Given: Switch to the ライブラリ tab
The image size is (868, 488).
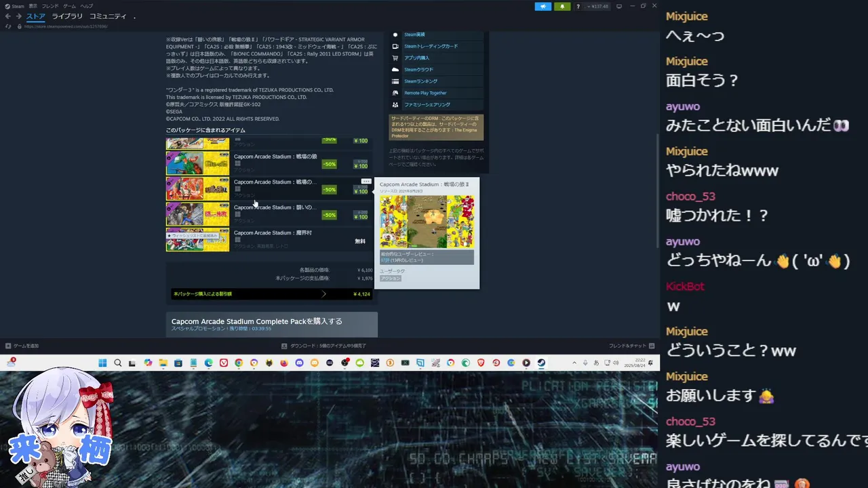Looking at the screenshot, I should (x=67, y=16).
